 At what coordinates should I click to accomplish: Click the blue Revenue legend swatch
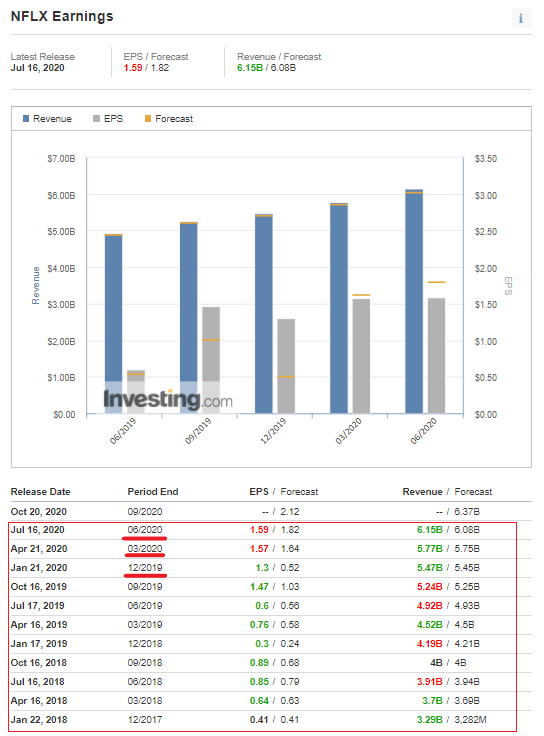(x=26, y=119)
